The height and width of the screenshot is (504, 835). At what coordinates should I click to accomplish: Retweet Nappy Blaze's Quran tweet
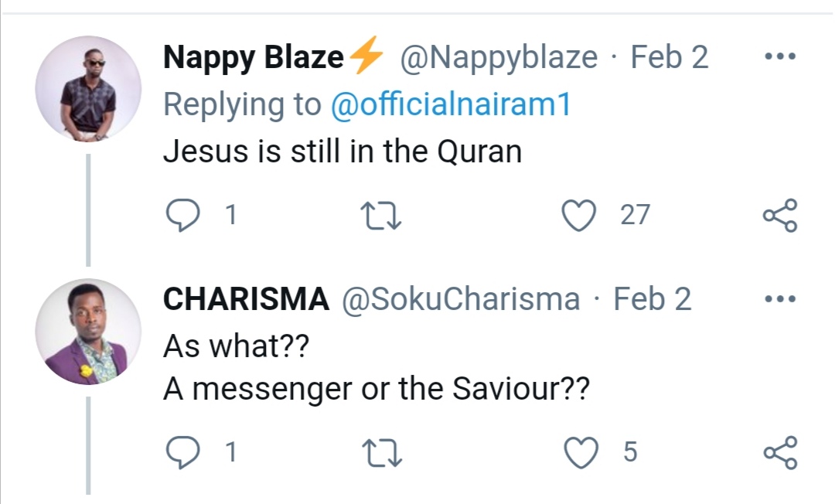coord(382,215)
